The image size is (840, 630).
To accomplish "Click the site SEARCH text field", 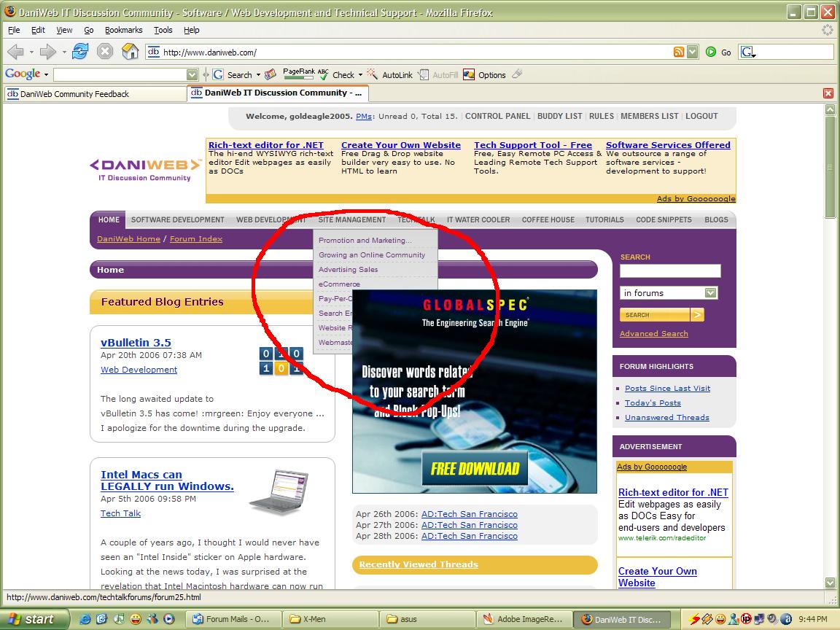I will pyautogui.click(x=670, y=271).
